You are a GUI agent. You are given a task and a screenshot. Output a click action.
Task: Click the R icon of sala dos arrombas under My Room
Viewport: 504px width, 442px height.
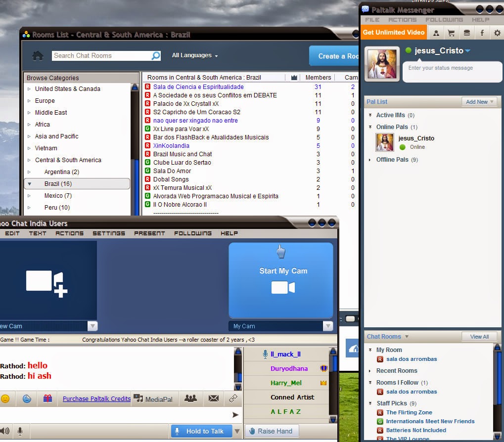[x=380, y=359]
